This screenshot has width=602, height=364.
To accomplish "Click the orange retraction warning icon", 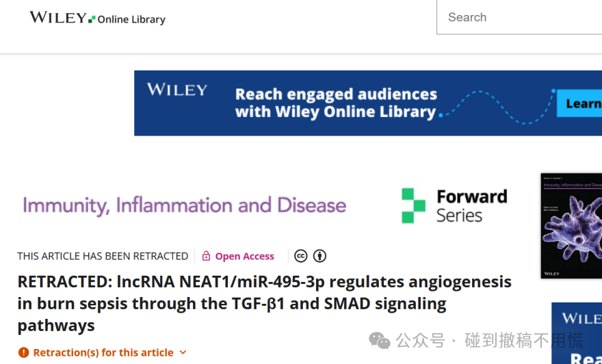I will click(23, 352).
